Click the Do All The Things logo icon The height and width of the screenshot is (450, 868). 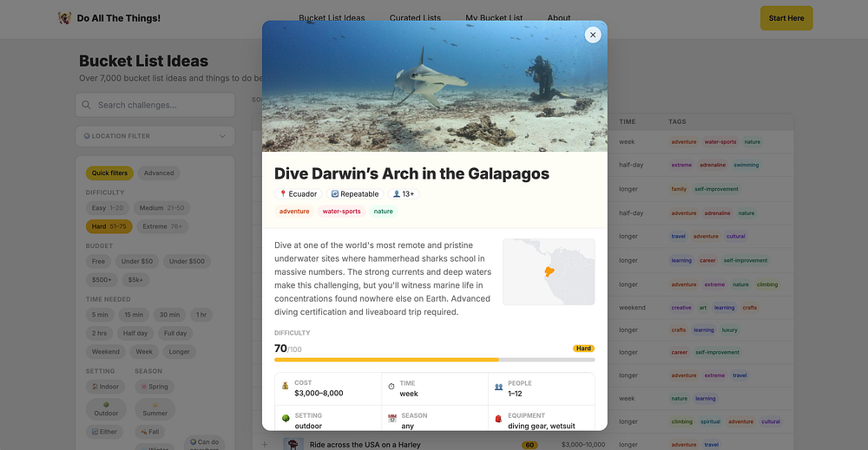(65, 18)
